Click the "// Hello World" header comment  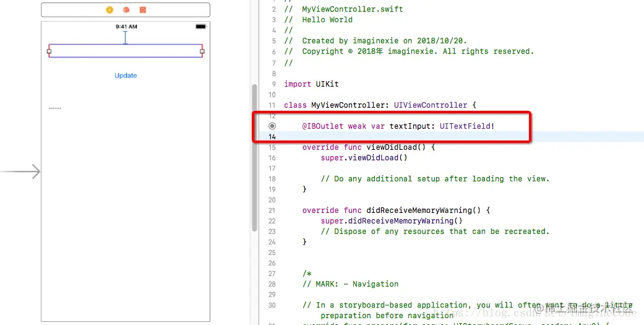319,20
